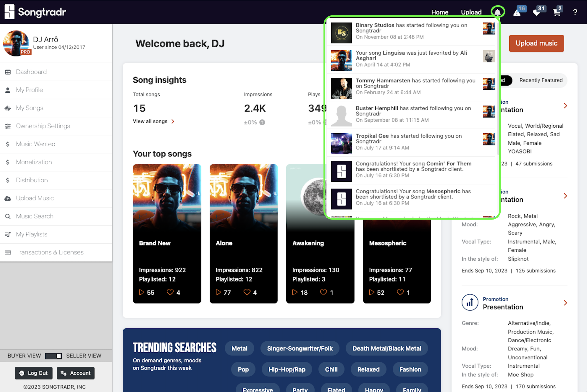Click the help question mark icon
587x392 pixels.
[x=575, y=12]
